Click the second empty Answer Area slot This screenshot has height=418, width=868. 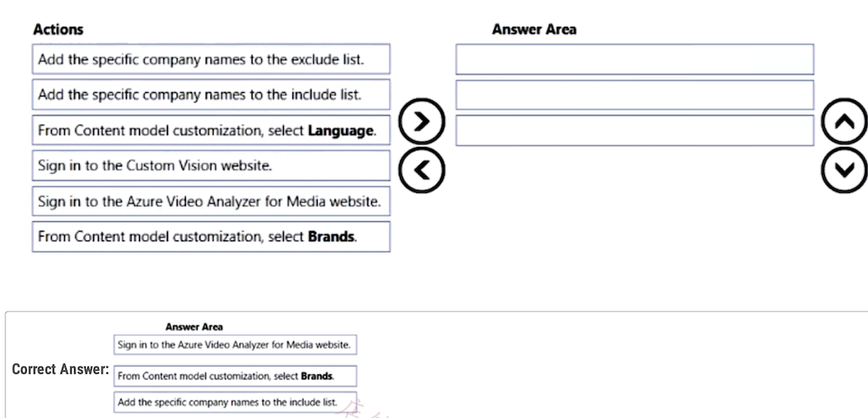tap(635, 95)
